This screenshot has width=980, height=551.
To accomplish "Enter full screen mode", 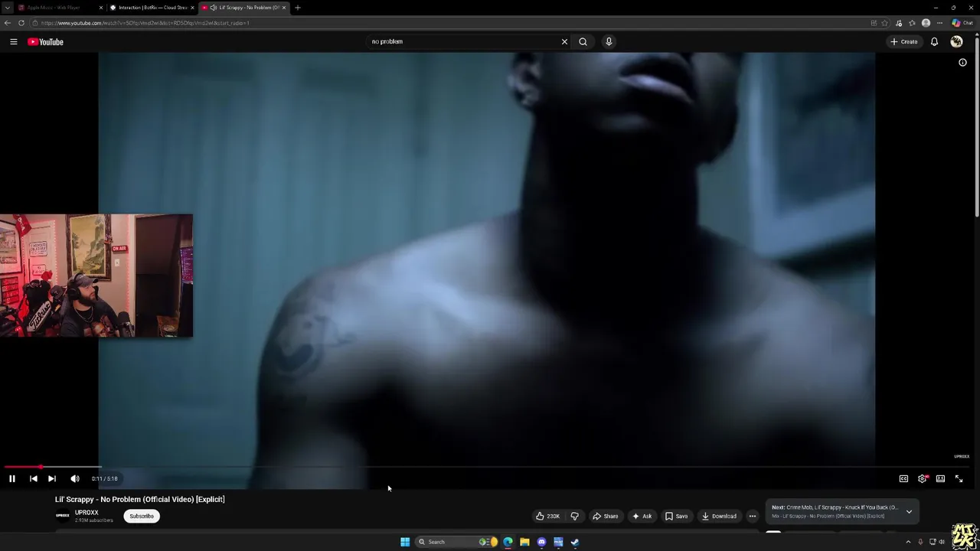I will [959, 478].
